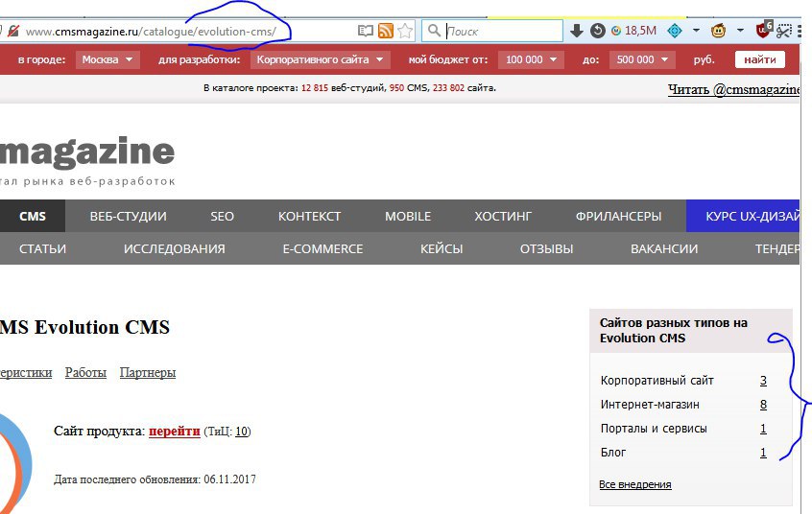
Task: Open count 1 for Порталы и сервисы
Action: [763, 429]
